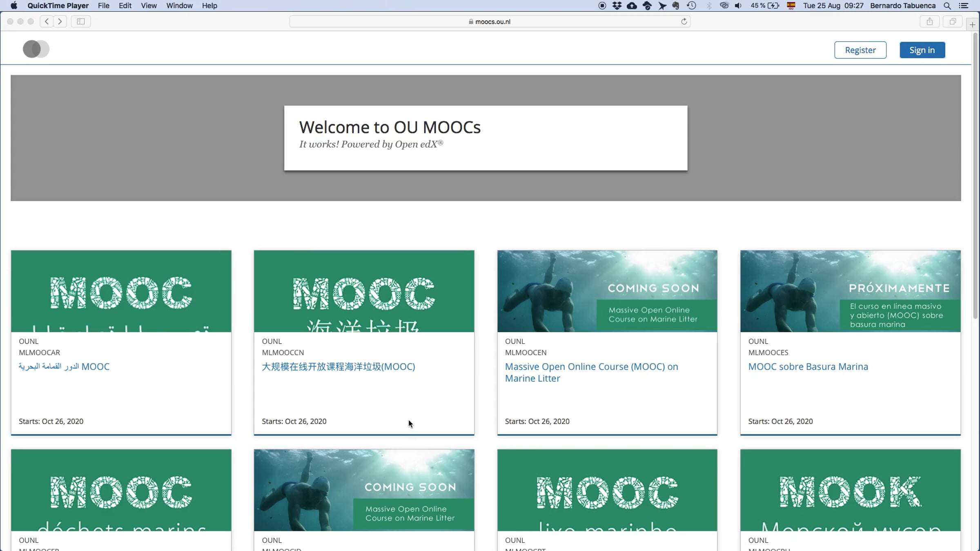980x551 pixels.
Task: Open the QuickTime Player menu
Action: point(58,6)
